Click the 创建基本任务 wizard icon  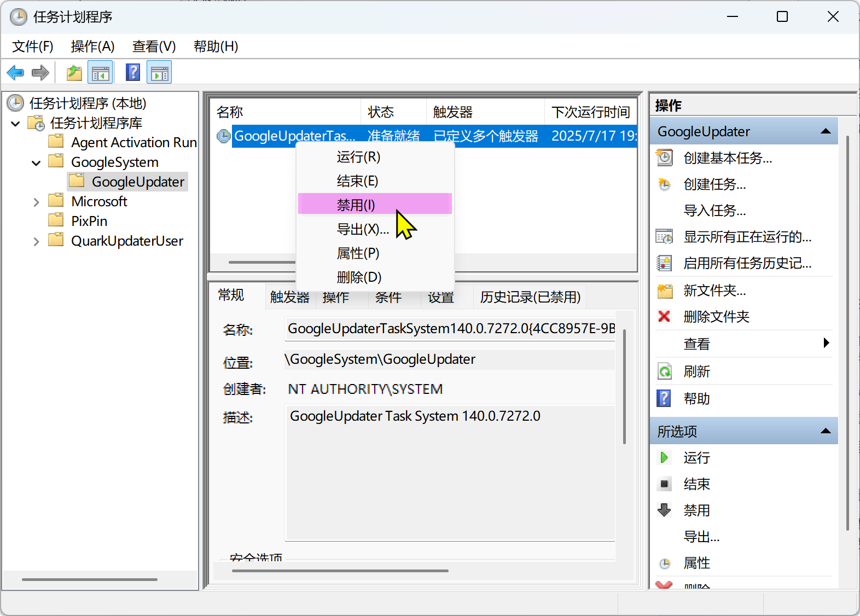tap(664, 158)
